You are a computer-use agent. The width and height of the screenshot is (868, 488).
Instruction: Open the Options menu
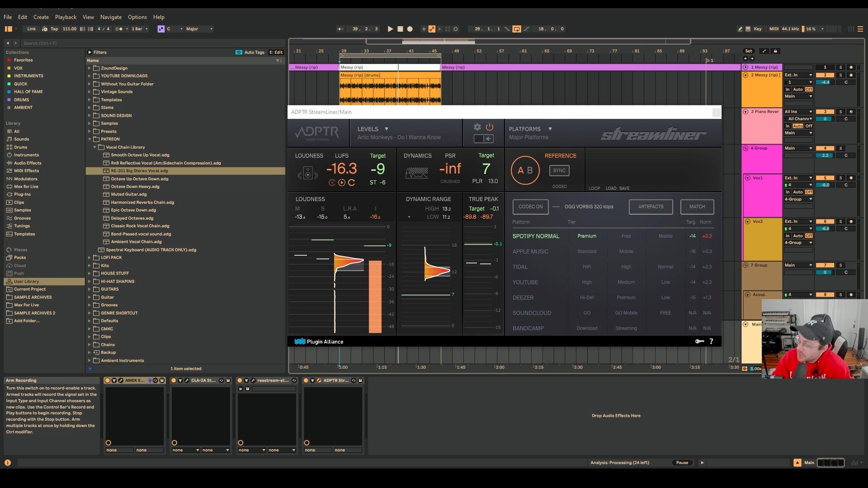click(137, 17)
